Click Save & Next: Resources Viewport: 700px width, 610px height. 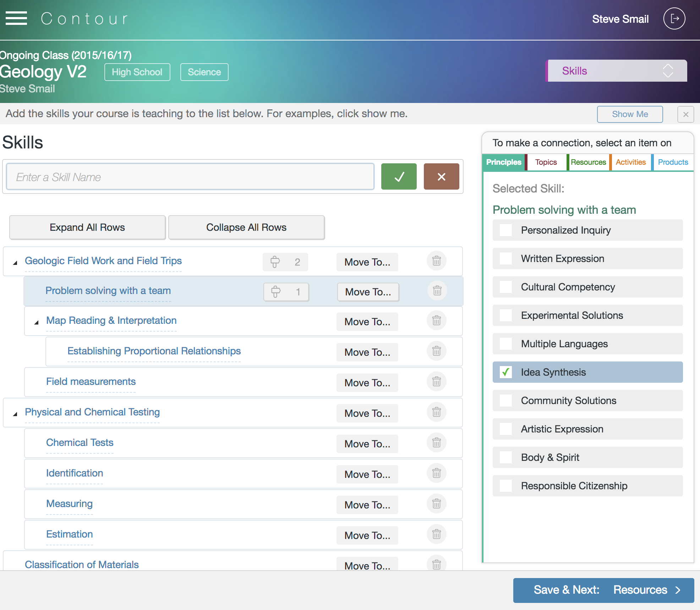tap(603, 590)
